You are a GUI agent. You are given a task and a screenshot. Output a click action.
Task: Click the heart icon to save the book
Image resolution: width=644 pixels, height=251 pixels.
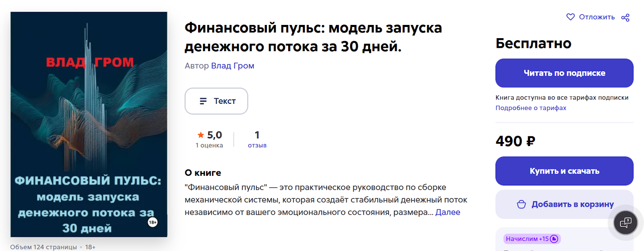pyautogui.click(x=570, y=17)
